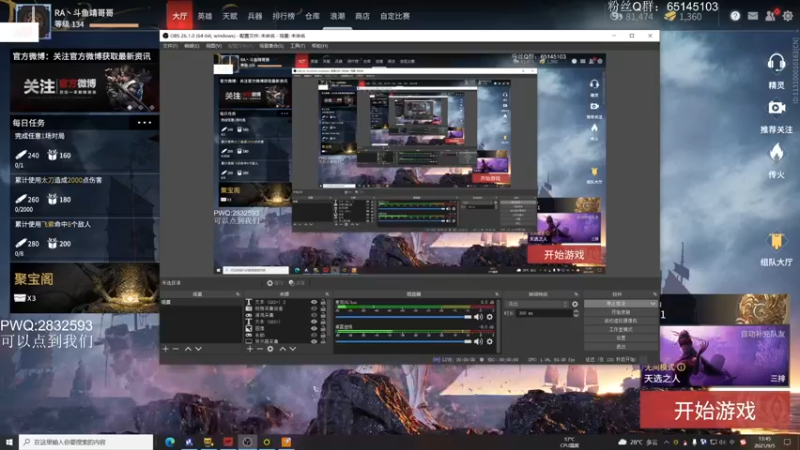
Task: Click 退出 in OBS controls
Action: click(620, 346)
